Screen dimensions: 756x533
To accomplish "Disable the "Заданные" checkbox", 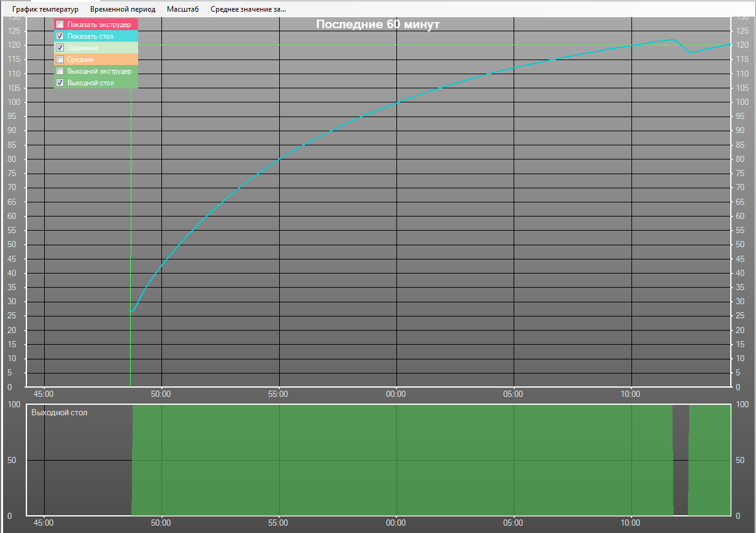I will tap(60, 48).
